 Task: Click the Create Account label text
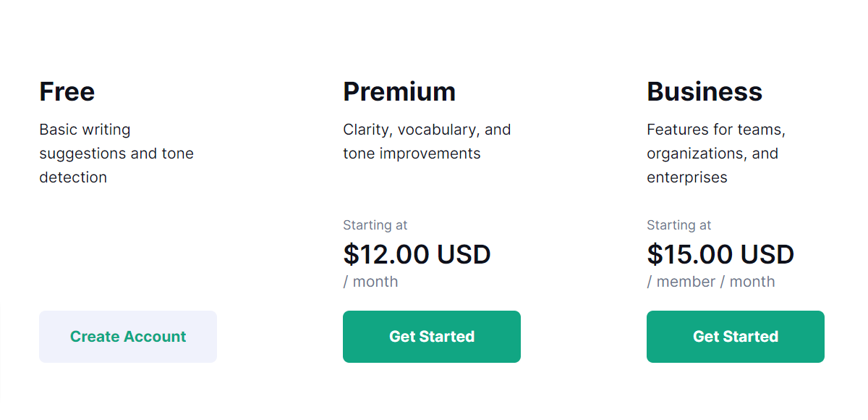pos(128,336)
